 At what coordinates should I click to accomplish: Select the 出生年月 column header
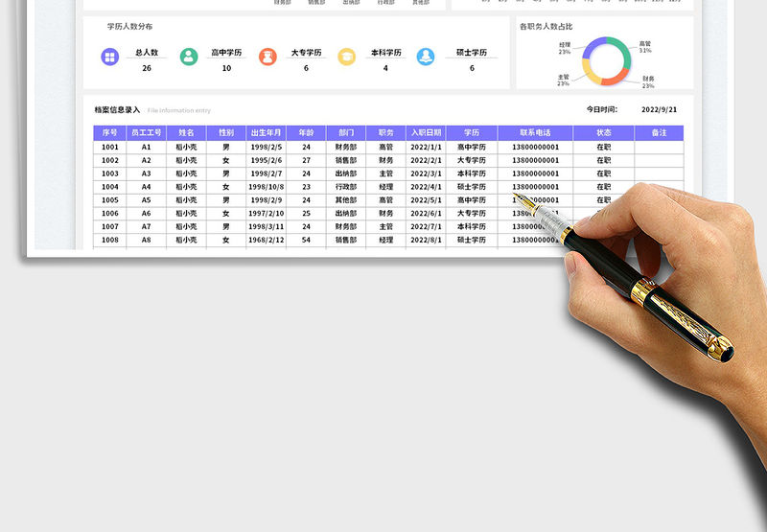266,133
